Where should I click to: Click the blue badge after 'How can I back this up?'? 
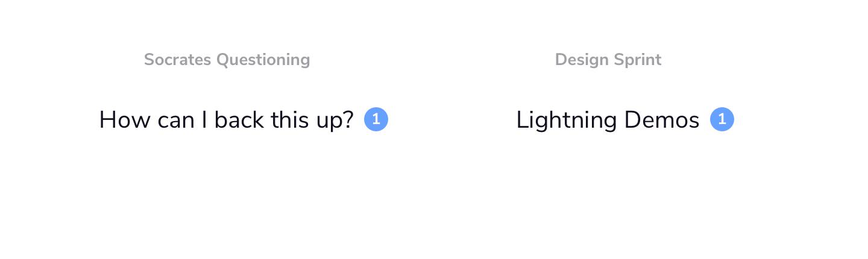(x=376, y=119)
